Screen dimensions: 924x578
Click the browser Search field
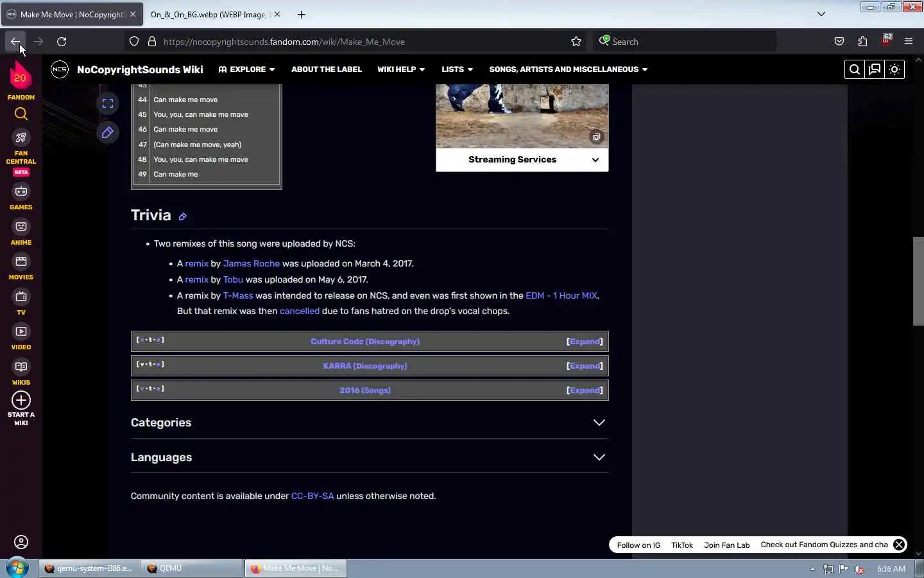pyautogui.click(x=684, y=41)
